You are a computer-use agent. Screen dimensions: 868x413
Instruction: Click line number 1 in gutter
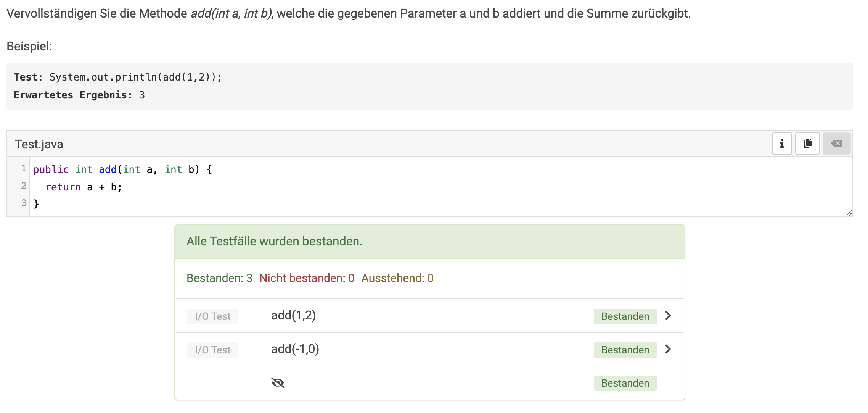click(24, 168)
